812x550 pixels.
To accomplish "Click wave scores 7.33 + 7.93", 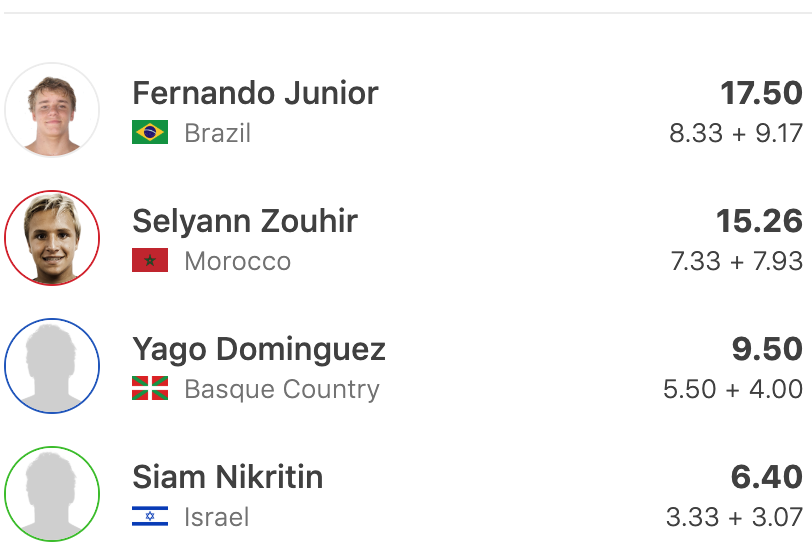I will pyautogui.click(x=736, y=261).
